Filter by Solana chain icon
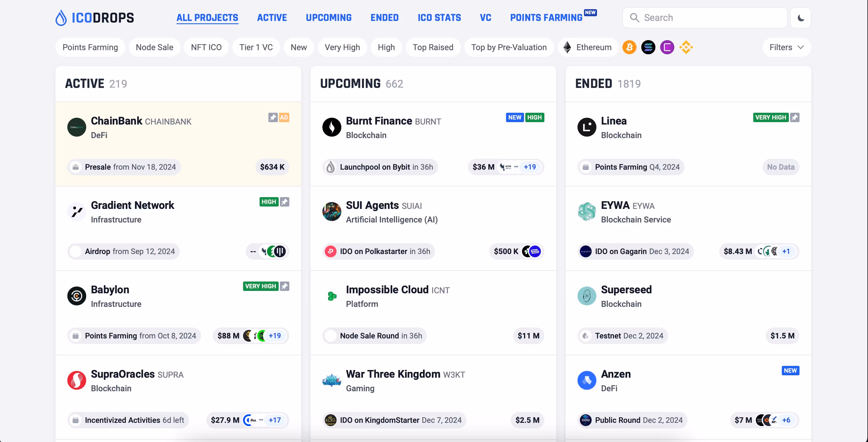Image resolution: width=868 pixels, height=442 pixels. tap(648, 47)
